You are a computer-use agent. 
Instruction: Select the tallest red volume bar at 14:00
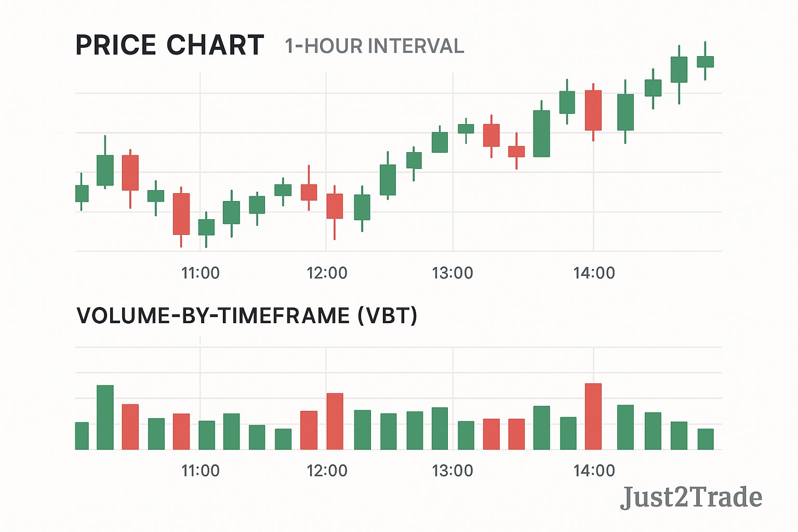593,416
